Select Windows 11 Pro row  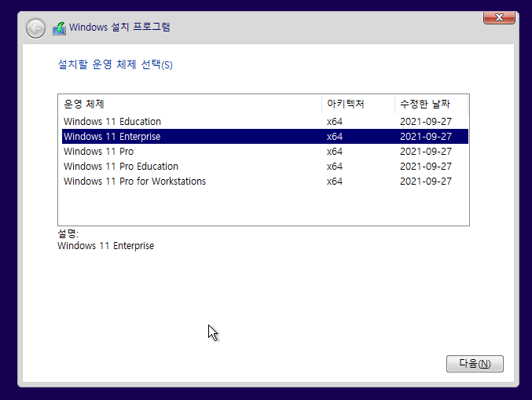[x=265, y=152]
